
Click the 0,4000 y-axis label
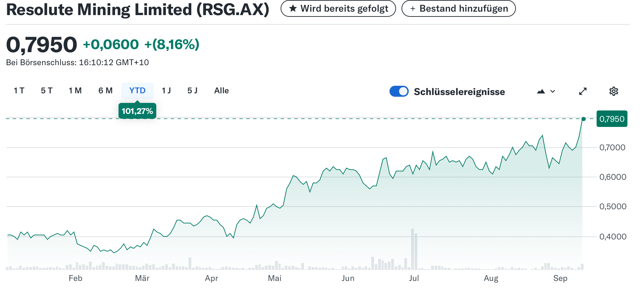point(613,237)
